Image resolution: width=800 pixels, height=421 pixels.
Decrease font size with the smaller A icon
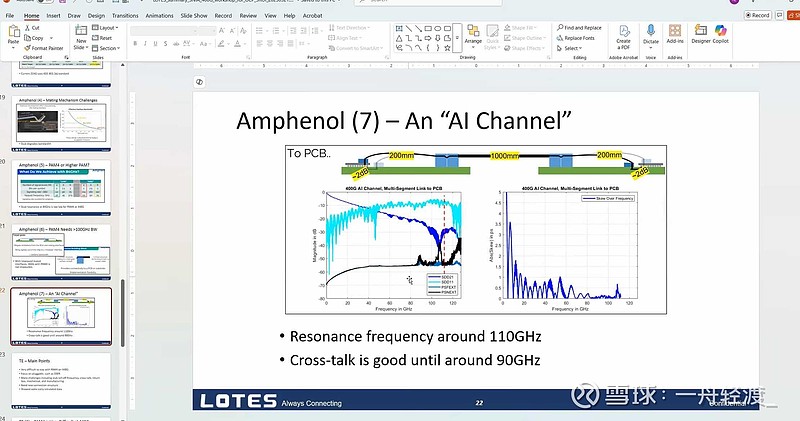click(232, 31)
